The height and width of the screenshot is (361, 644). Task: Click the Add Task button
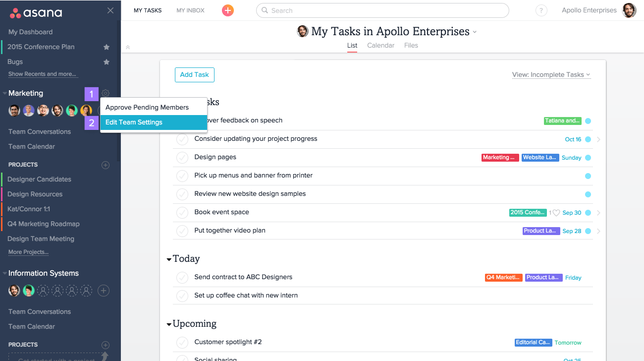[x=195, y=75]
